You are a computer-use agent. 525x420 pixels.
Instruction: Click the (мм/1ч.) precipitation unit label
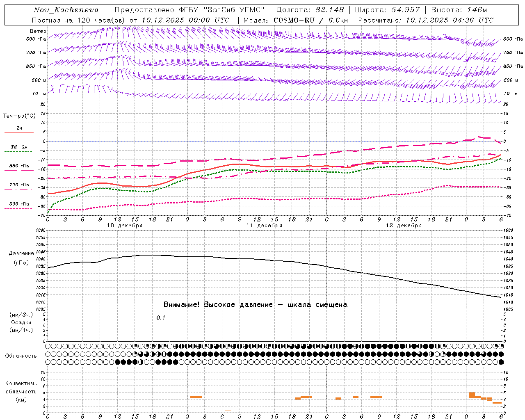(x=21, y=330)
